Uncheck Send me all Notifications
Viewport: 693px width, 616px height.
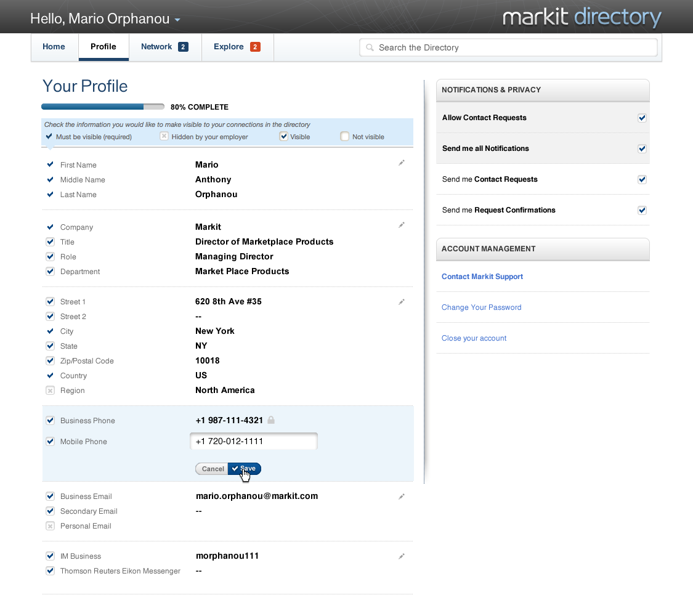pos(642,148)
